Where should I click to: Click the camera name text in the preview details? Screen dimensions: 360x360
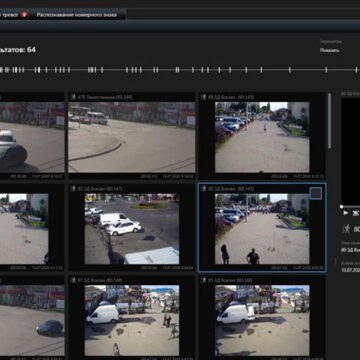click(350, 250)
